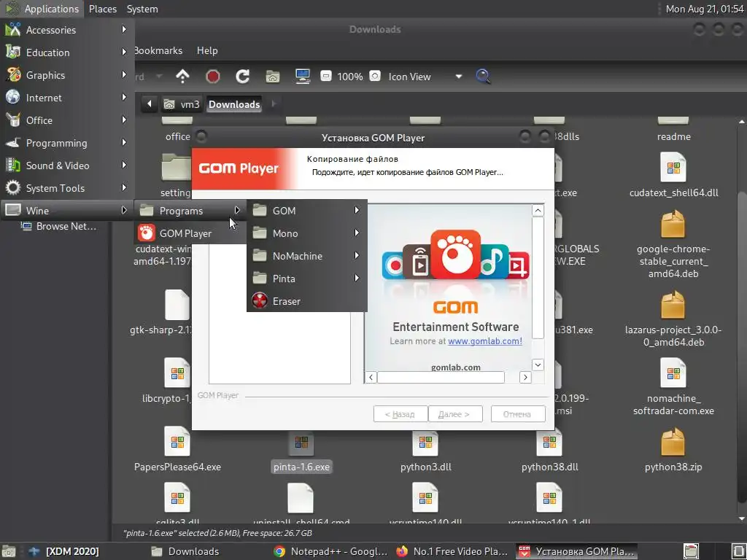This screenshot has width=747, height=560.
Task: Open the Accessories menu category
Action: pyautogui.click(x=66, y=29)
